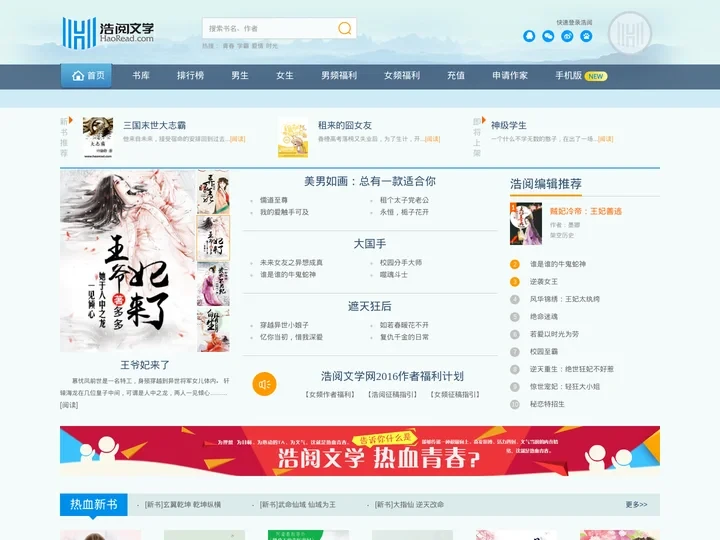Click hot search keyword 青春
Screen dimensions: 720x540
228,46
